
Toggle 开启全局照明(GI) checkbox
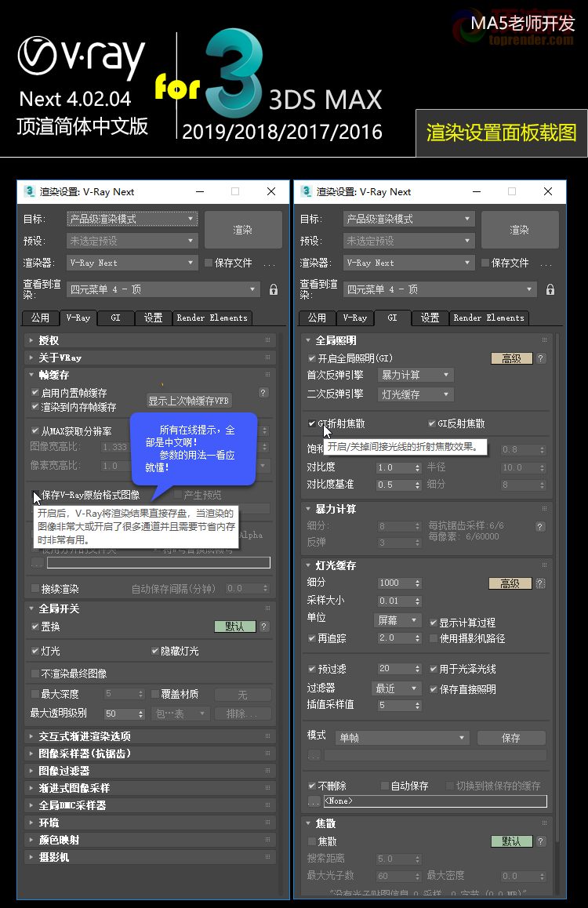click(x=312, y=358)
